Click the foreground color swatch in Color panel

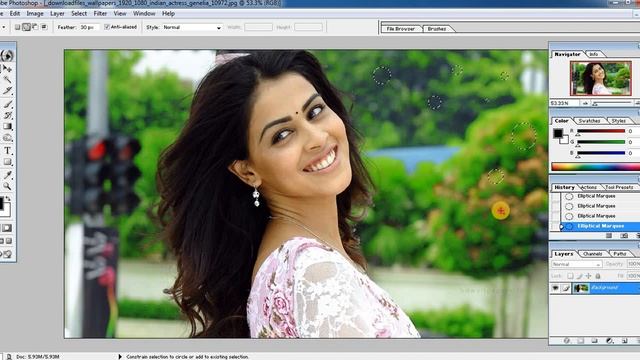tap(558, 133)
